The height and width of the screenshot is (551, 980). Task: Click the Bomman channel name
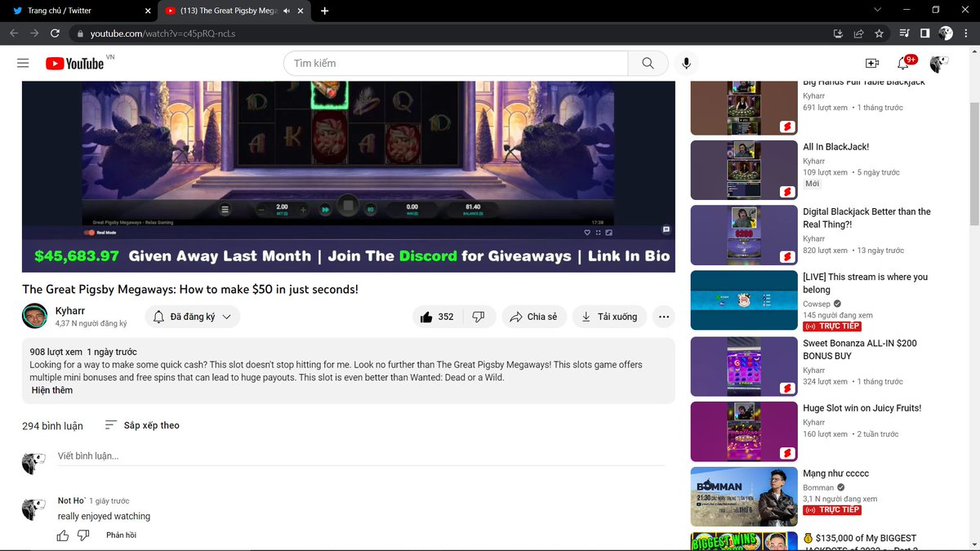point(818,487)
